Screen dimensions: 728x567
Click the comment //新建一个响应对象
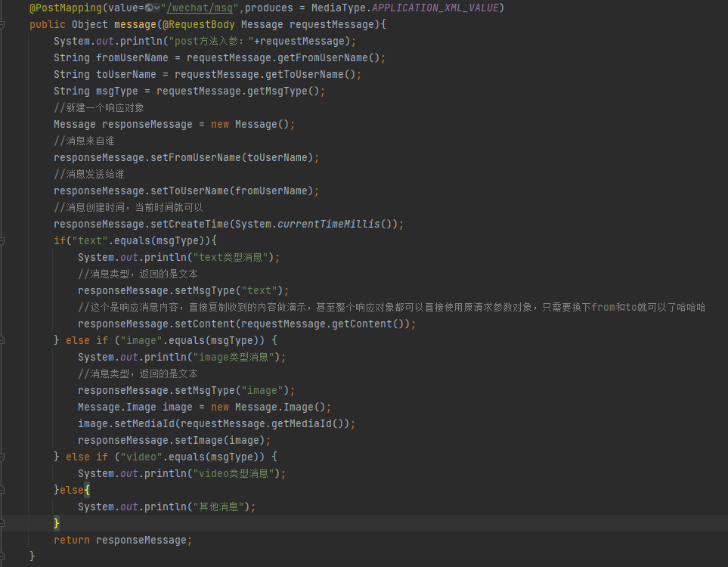click(x=99, y=108)
